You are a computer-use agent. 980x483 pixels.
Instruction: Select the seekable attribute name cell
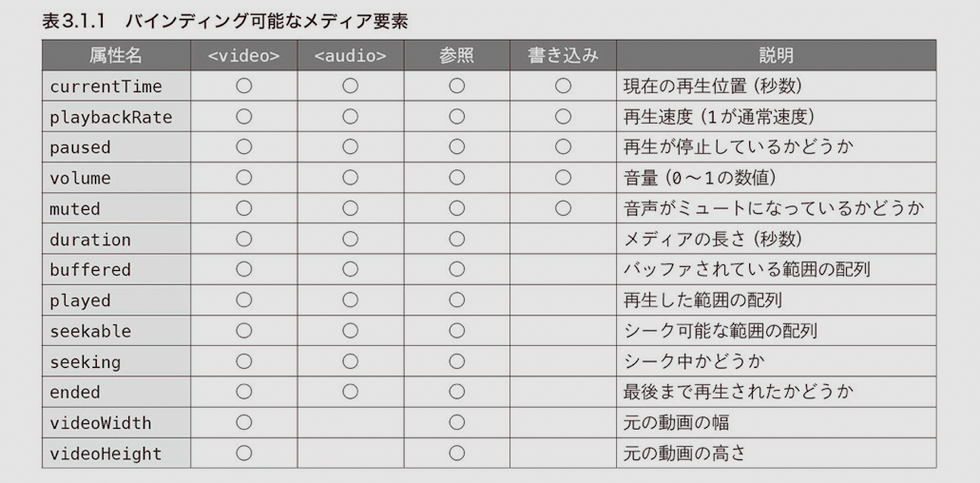[x=116, y=331]
